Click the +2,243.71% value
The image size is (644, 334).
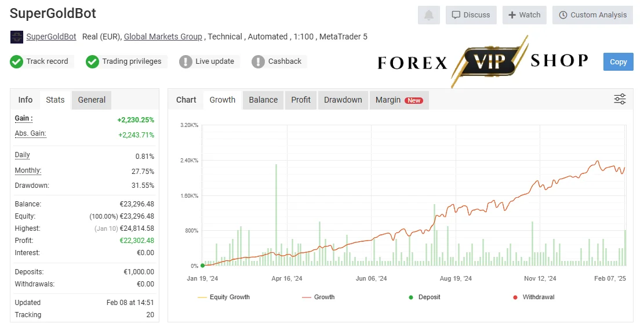(136, 135)
